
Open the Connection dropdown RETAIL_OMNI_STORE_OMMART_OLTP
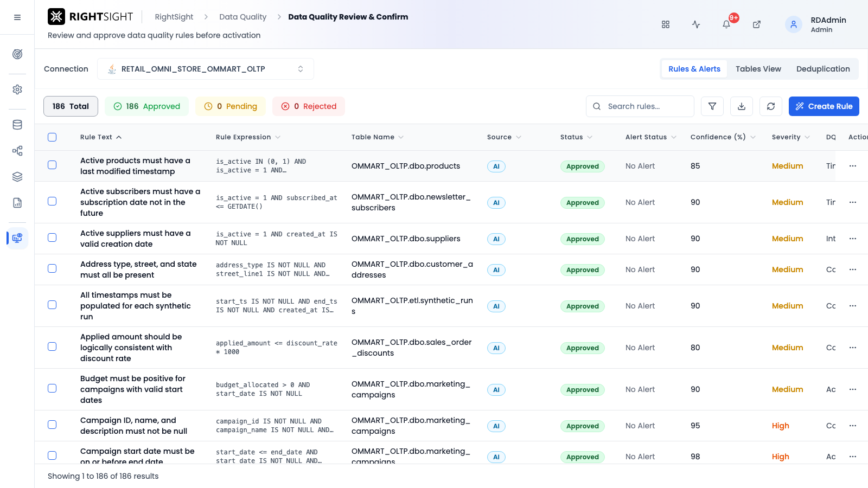click(x=206, y=69)
